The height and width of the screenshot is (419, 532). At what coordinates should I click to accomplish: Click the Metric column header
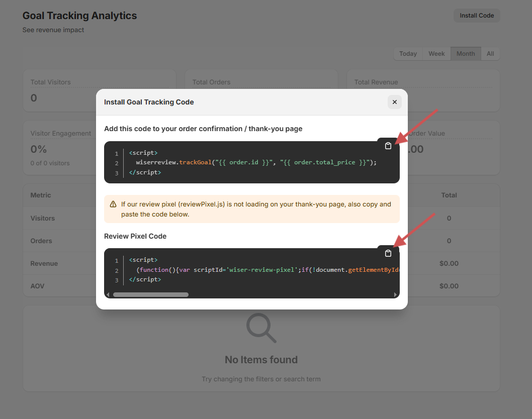coord(41,195)
